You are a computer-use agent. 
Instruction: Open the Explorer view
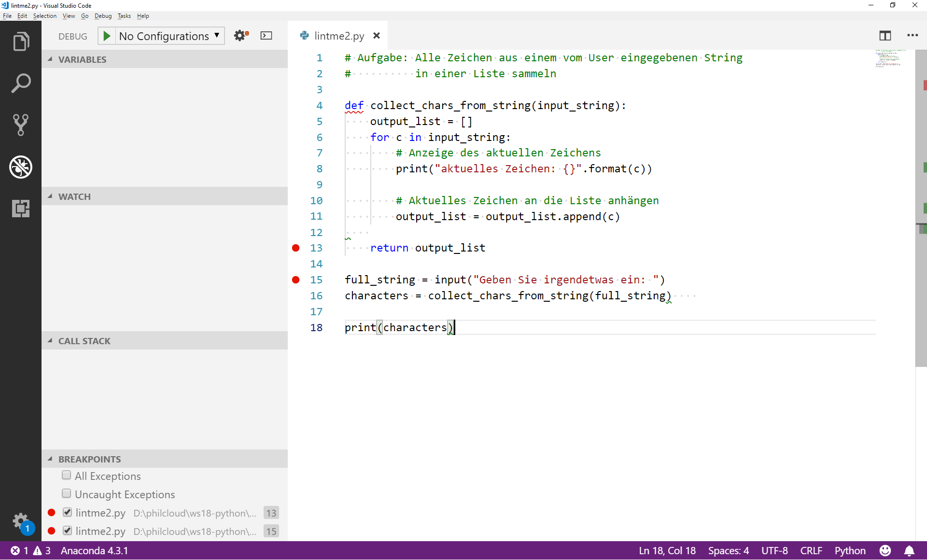point(21,41)
